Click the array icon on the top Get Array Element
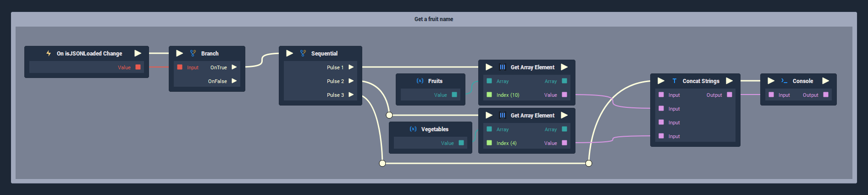The width and height of the screenshot is (868, 195). (503, 67)
